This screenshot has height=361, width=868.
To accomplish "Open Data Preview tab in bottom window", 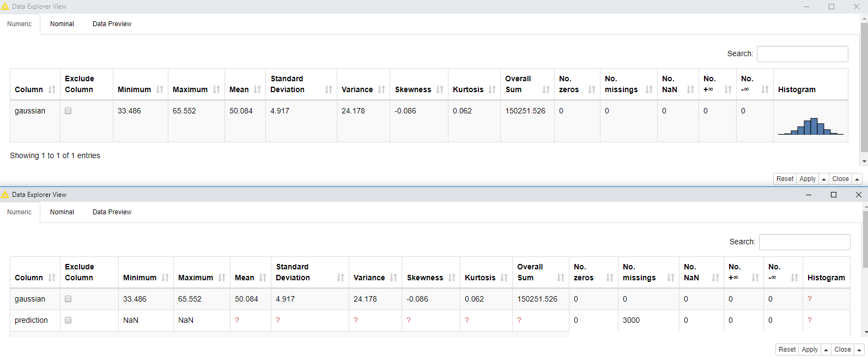I will [112, 212].
